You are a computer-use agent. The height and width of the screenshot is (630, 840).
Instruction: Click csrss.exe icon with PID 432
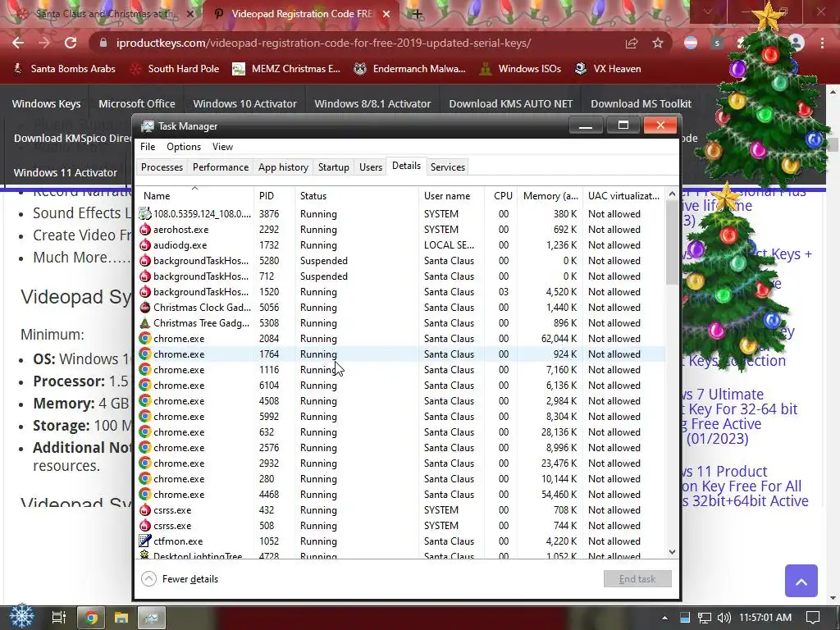[144, 510]
